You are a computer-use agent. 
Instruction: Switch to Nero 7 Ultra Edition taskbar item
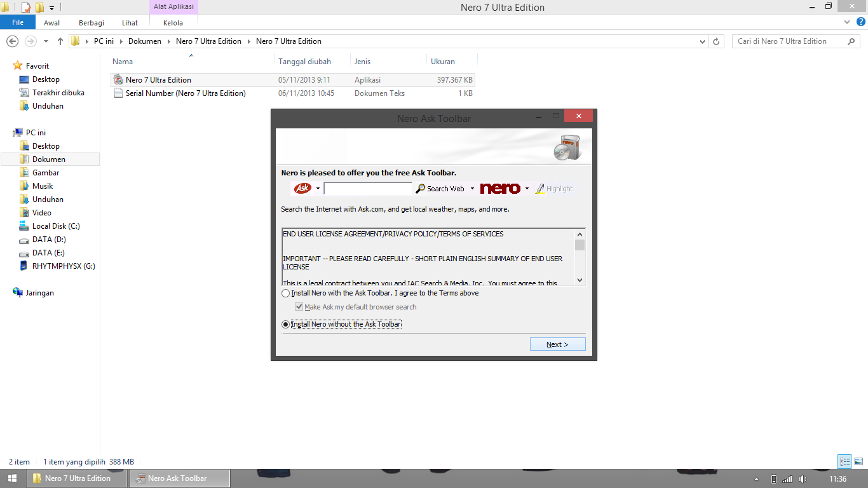point(77,478)
